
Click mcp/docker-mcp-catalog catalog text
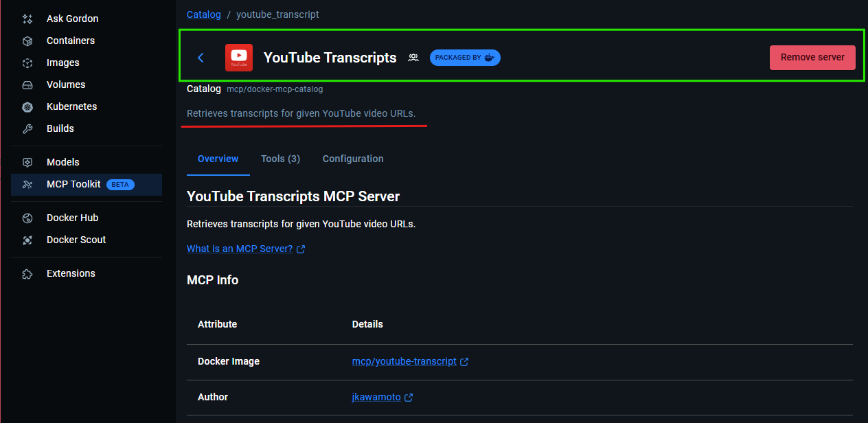click(x=275, y=89)
